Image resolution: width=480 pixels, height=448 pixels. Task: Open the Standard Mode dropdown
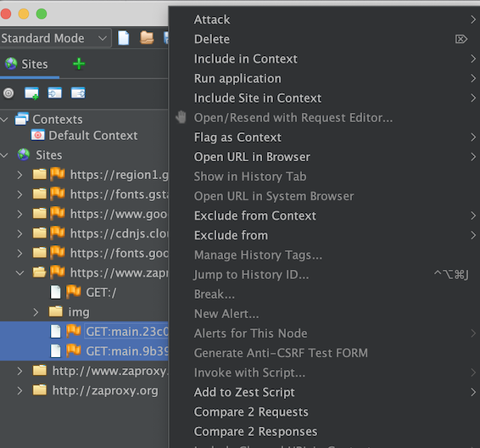pyautogui.click(x=55, y=38)
